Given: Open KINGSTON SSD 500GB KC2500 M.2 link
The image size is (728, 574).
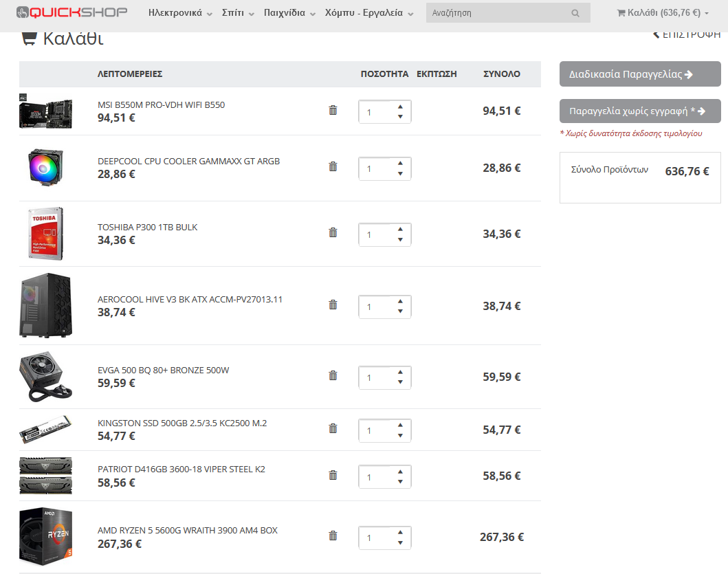Looking at the screenshot, I should click(182, 423).
